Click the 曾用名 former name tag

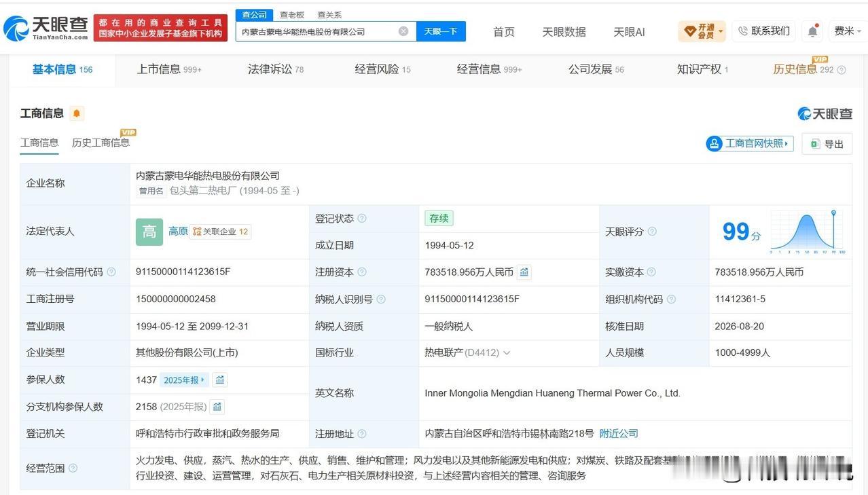pyautogui.click(x=151, y=191)
